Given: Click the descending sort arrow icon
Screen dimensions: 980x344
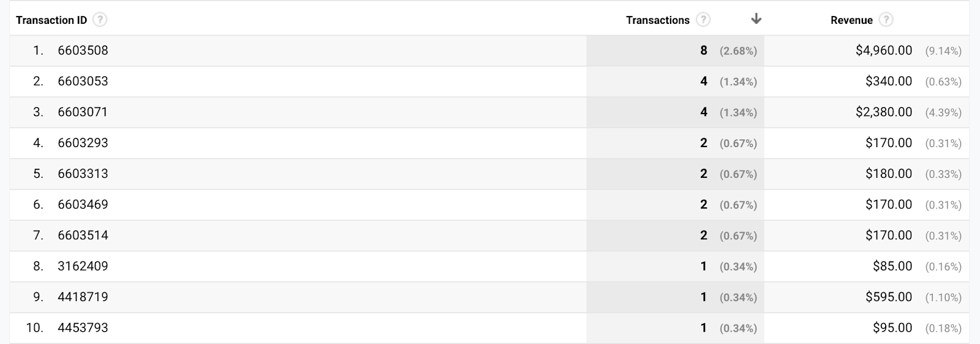Looking at the screenshot, I should click(756, 19).
